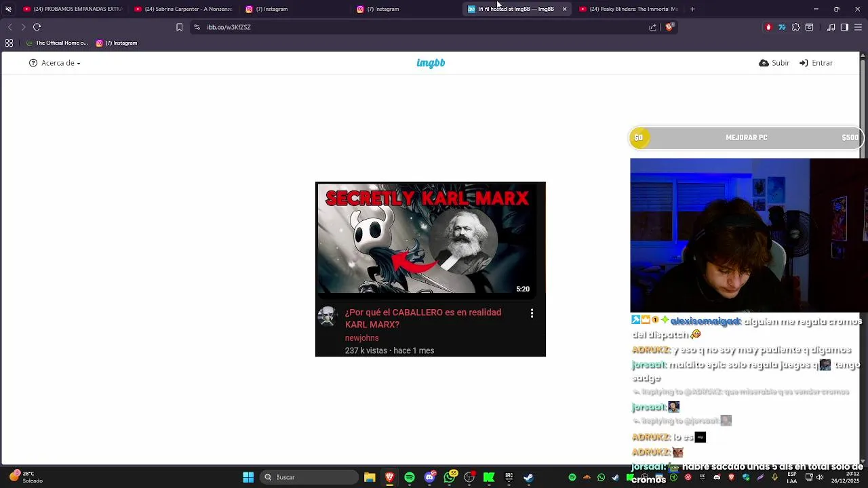Go back using the browser back arrow
Image resolution: width=868 pixels, height=488 pixels.
click(9, 27)
